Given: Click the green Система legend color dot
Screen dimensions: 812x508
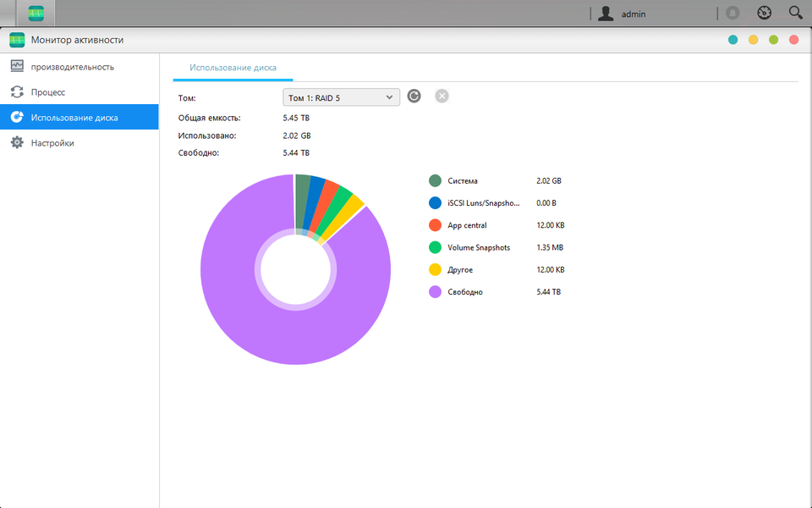Looking at the screenshot, I should click(435, 181).
